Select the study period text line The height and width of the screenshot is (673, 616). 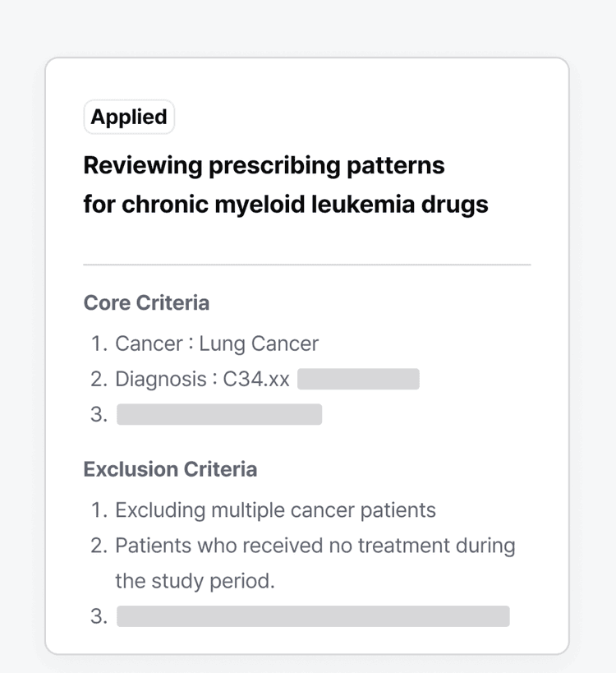point(195,581)
